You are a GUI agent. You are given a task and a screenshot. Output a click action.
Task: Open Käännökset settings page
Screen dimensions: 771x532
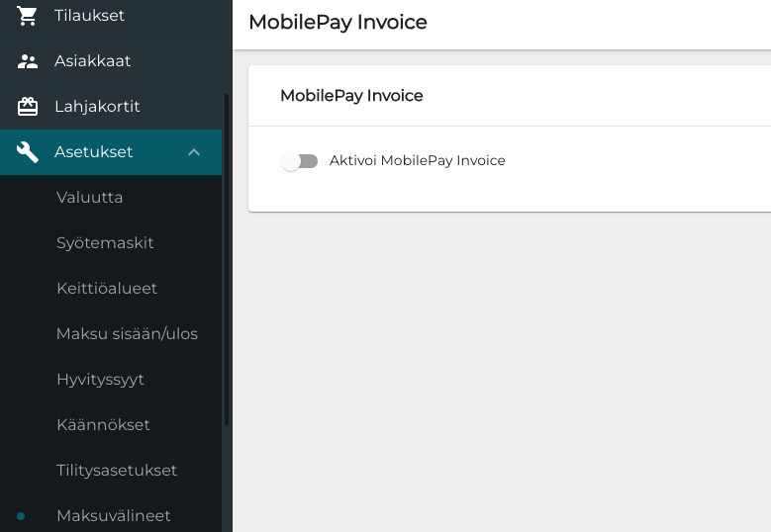pyautogui.click(x=103, y=425)
